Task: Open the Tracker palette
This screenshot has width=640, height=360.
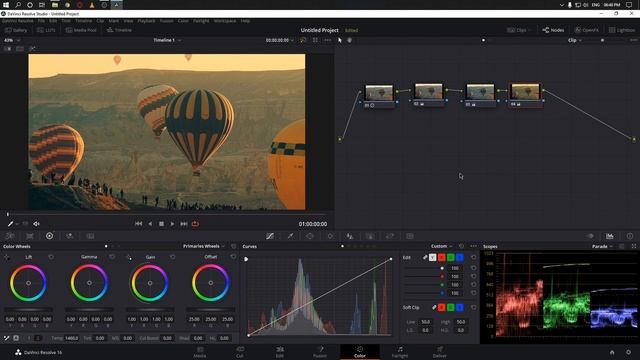Action: (x=330, y=236)
